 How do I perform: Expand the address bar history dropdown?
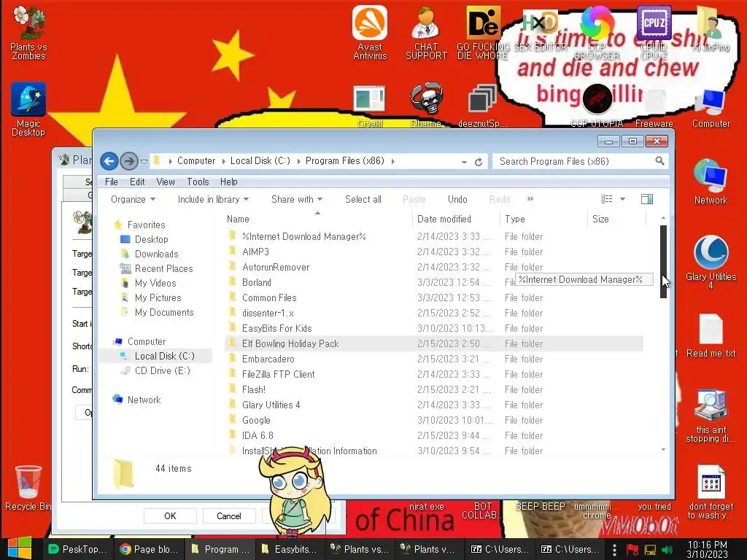(x=464, y=162)
